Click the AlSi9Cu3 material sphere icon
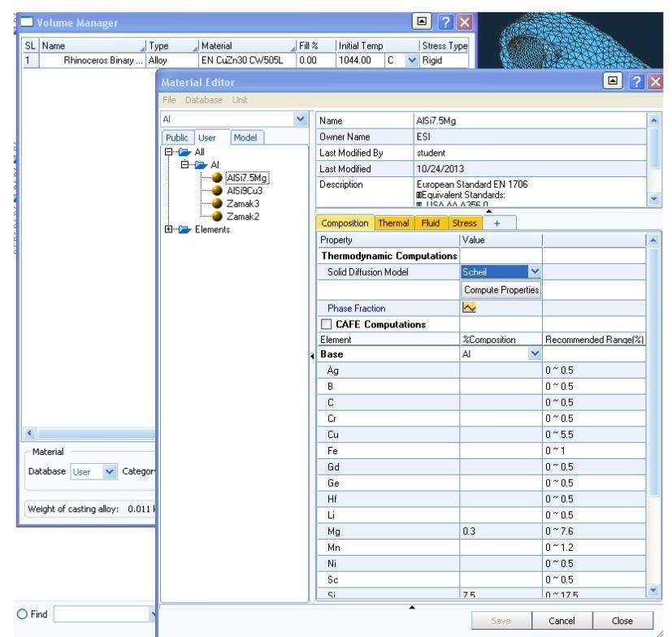The image size is (672, 637). [x=217, y=190]
